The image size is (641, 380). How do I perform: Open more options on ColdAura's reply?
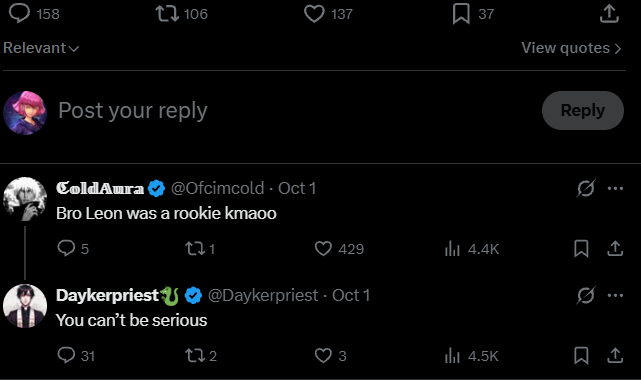point(615,188)
